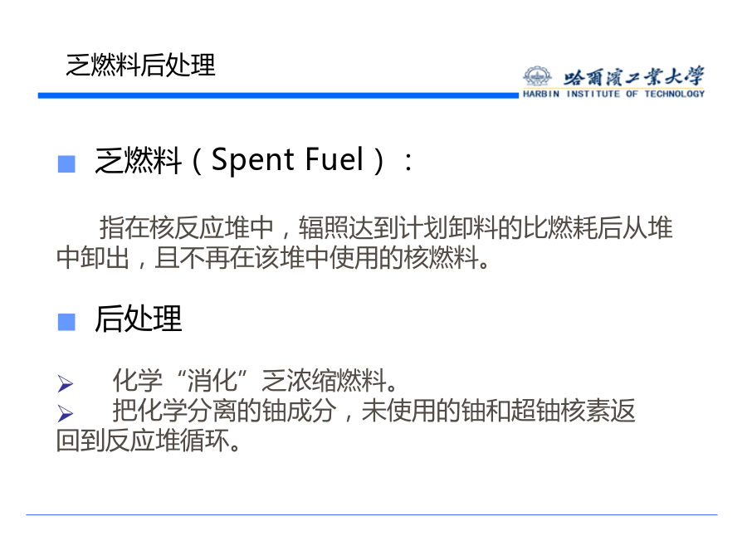Click the HARBIN INSTITUTE OF TECHNOLOGY text
The width and height of the screenshot is (747, 560).
613,94
